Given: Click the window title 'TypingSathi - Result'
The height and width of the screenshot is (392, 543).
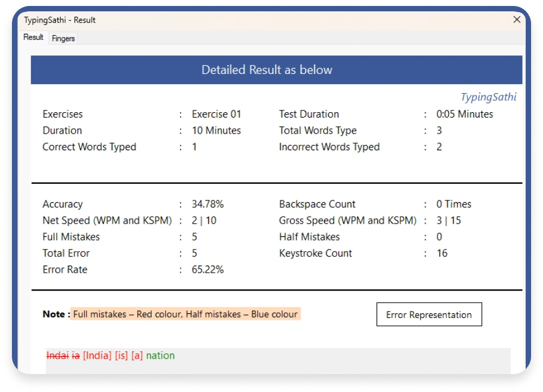Looking at the screenshot, I should tap(60, 20).
